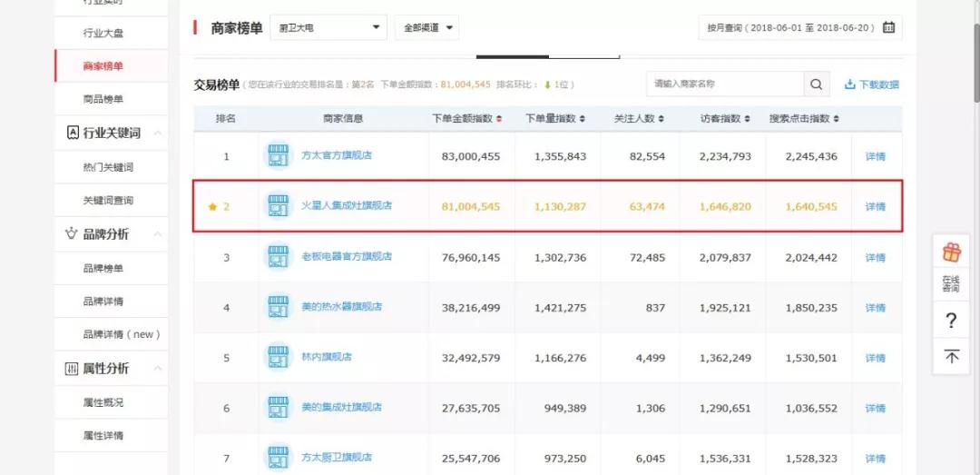This screenshot has height=475, width=980.
Task: Open the 全部渠道 channel dropdown
Action: coord(426,27)
